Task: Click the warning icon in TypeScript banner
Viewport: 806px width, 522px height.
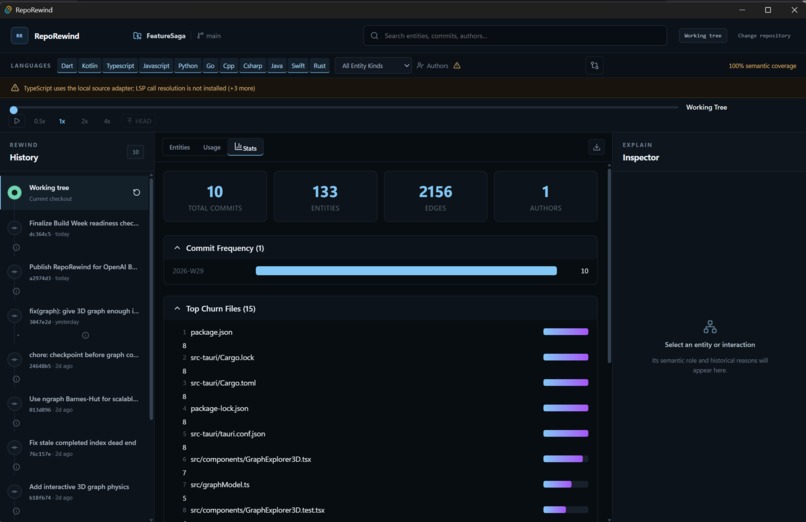Action: (x=15, y=88)
